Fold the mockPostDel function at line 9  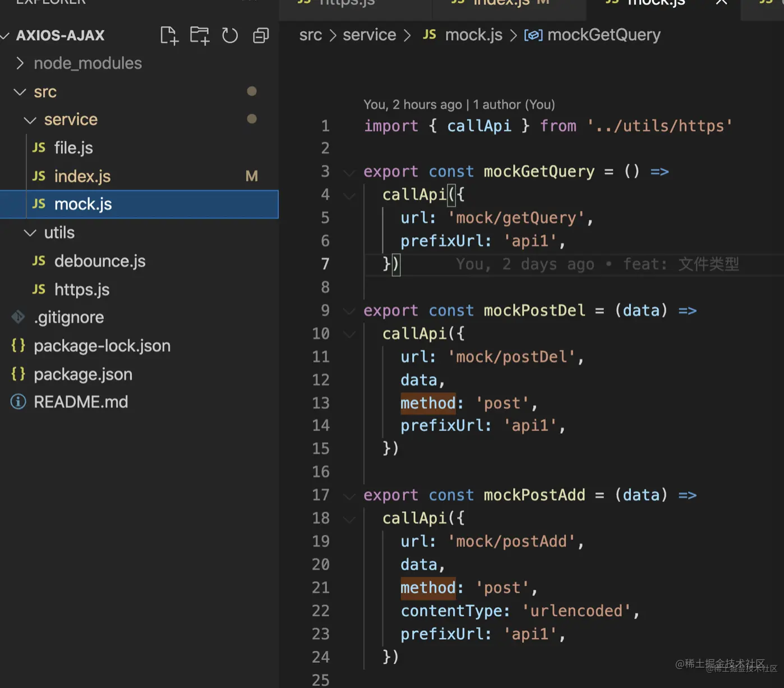[x=349, y=311]
